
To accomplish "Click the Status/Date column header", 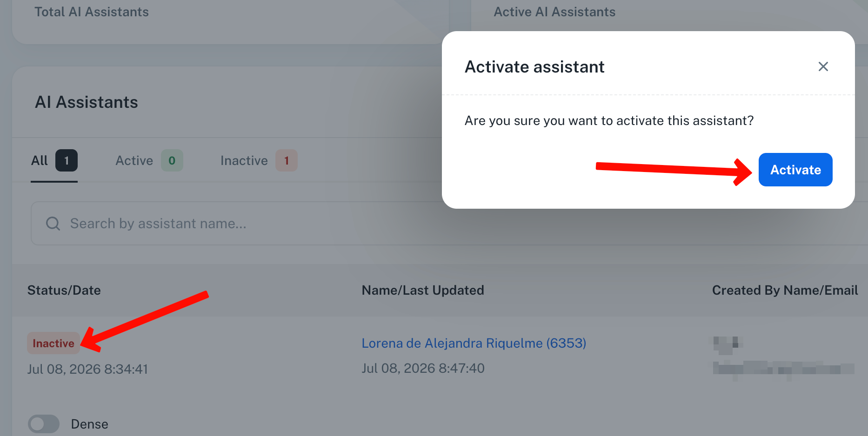I will coord(64,290).
